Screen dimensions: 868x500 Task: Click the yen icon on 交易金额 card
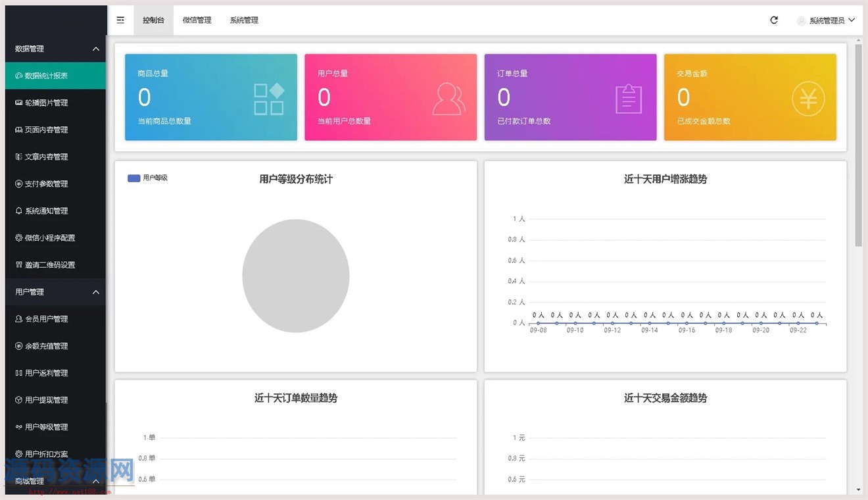pyautogui.click(x=808, y=99)
